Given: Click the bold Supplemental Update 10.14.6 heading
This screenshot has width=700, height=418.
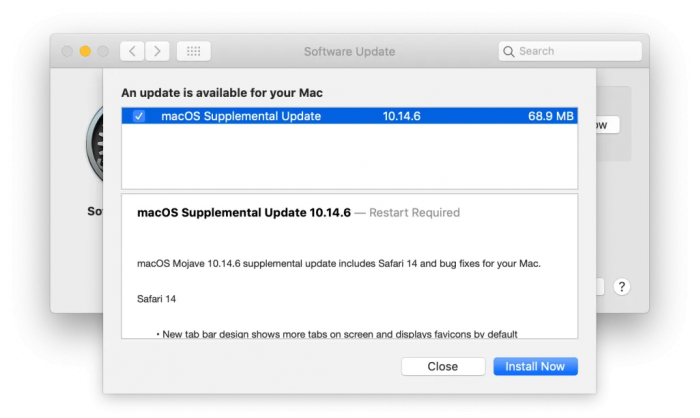Looking at the screenshot, I should tap(242, 213).
